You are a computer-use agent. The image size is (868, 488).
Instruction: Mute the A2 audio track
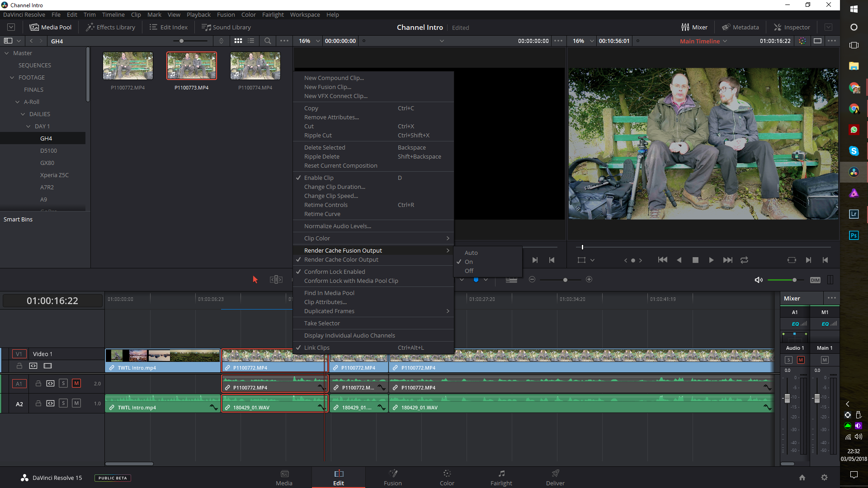[76, 403]
